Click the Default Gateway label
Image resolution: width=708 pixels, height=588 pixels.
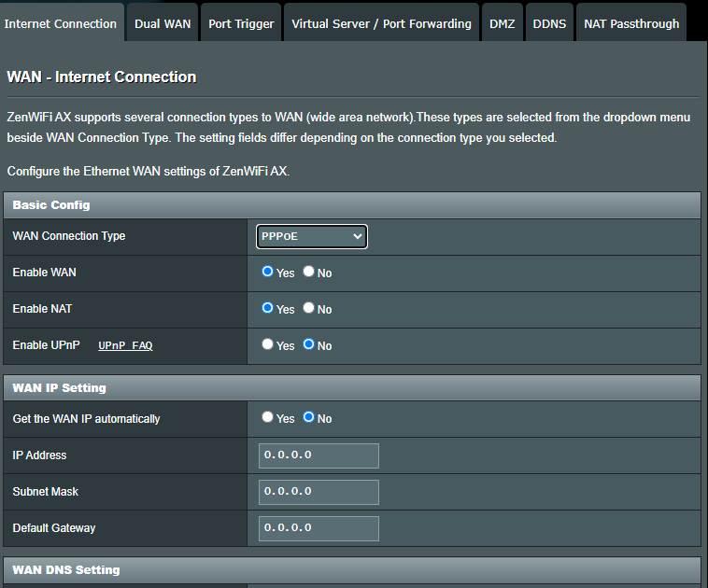[54, 528]
